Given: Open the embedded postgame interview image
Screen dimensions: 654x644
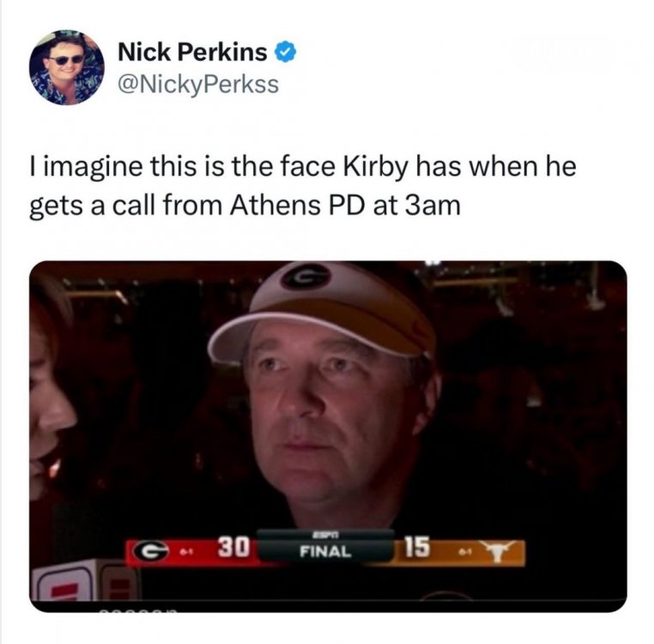Looking at the screenshot, I should point(328,436).
